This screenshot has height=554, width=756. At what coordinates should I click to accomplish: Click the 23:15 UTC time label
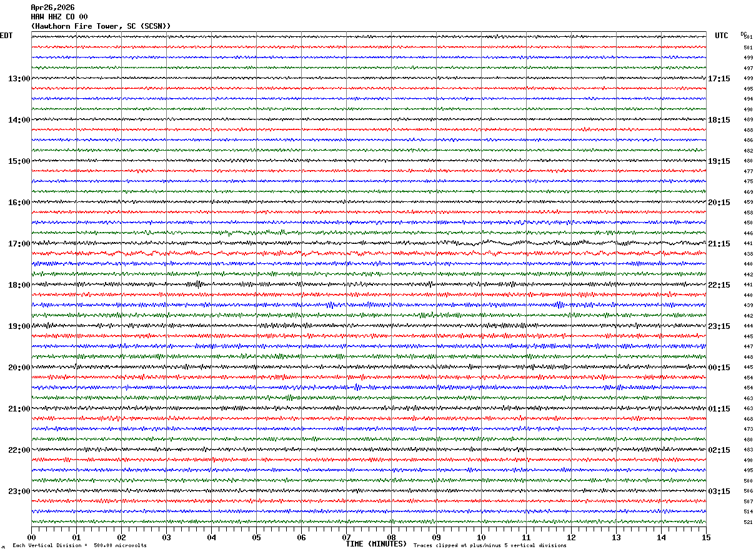719,326
